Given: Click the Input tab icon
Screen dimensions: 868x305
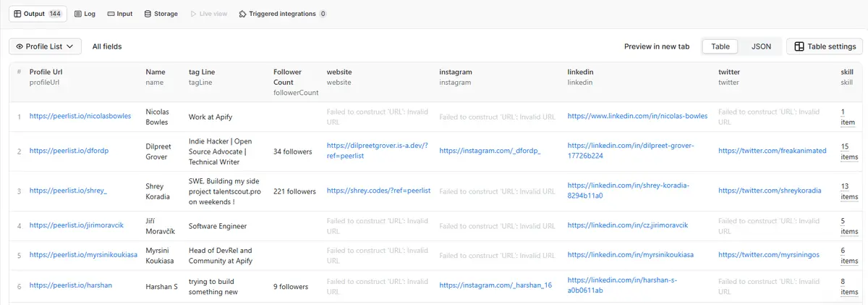Looking at the screenshot, I should click(110, 14).
